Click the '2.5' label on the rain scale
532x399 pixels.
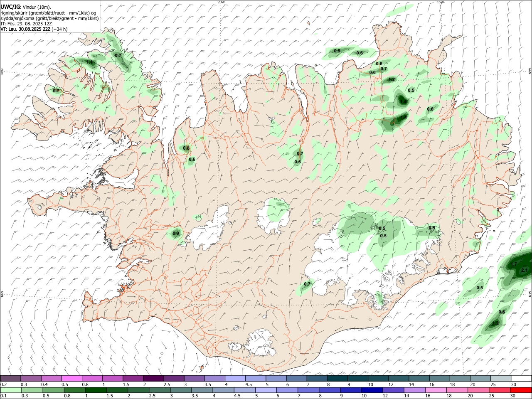point(152,396)
